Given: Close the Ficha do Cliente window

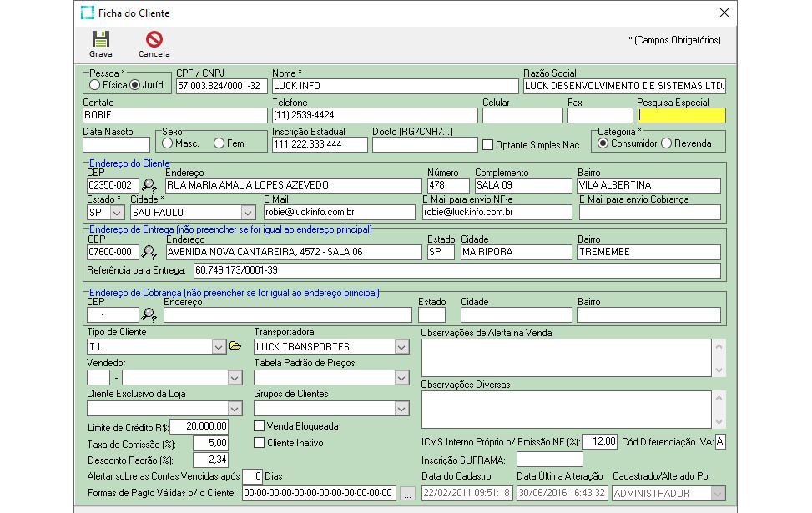Looking at the screenshot, I should coord(724,13).
